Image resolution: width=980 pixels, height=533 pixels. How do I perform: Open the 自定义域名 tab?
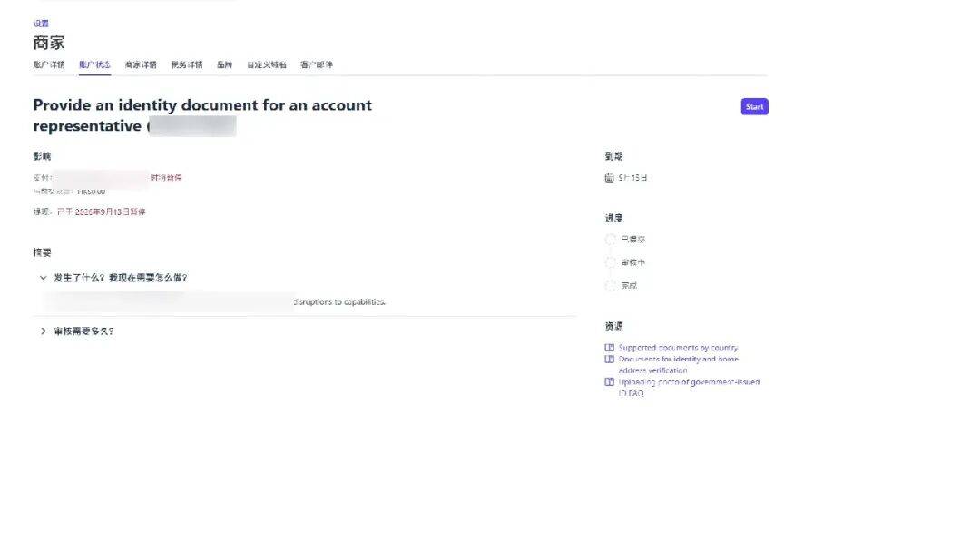click(267, 64)
